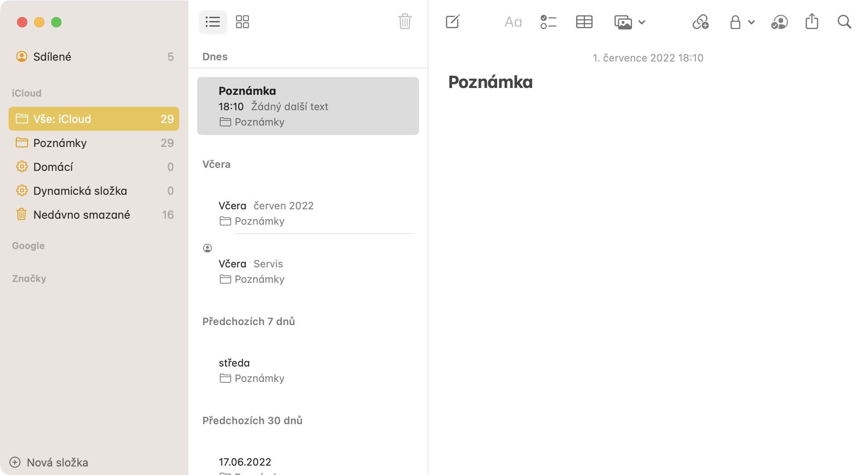The height and width of the screenshot is (475, 868).
Task: Click into the Poznámka note title
Action: coord(490,82)
